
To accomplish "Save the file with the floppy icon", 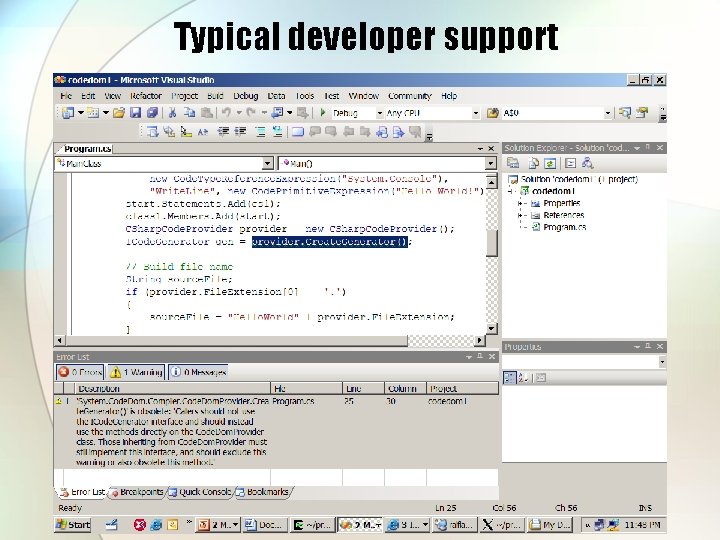I will [x=135, y=112].
